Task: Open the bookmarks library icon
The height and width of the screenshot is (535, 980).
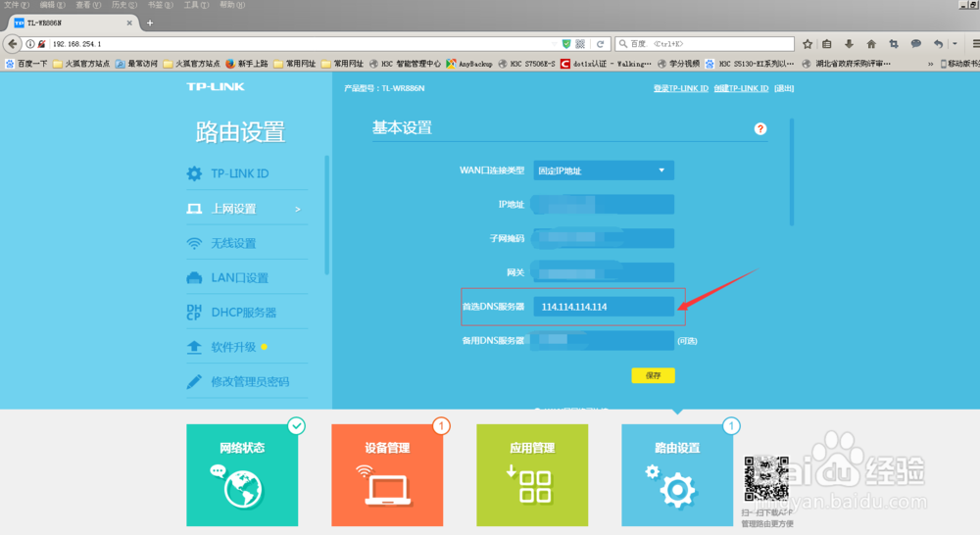Action: coord(827,44)
